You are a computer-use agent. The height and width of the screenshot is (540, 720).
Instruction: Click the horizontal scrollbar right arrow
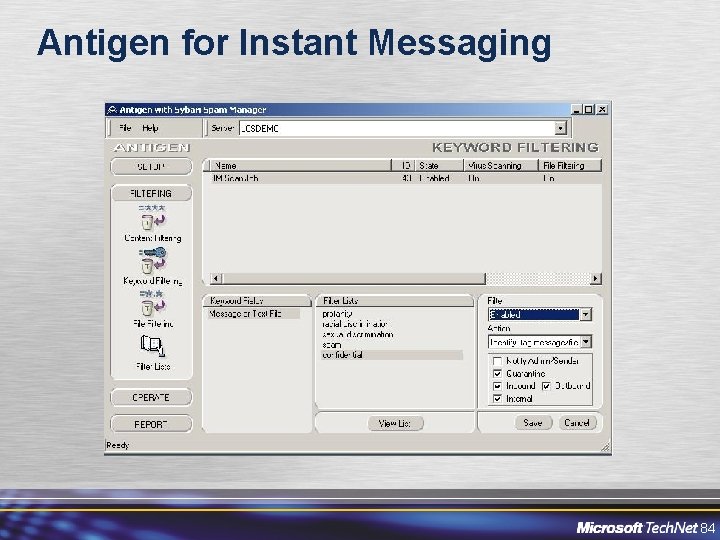[596, 278]
